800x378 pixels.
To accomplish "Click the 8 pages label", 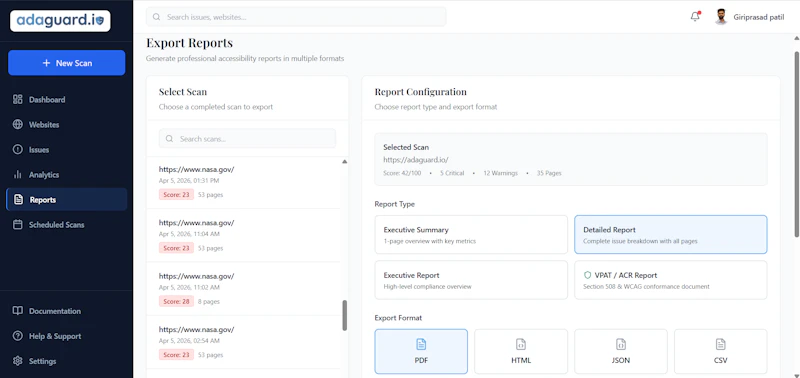I will pyautogui.click(x=209, y=301).
